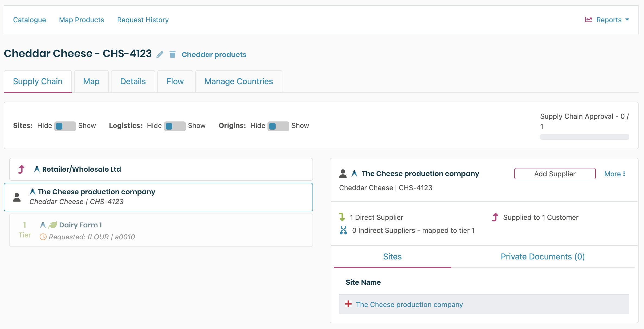Viewport: 644px width, 329px height.
Task: Toggle the Logistics hide/show switch
Action: click(175, 126)
